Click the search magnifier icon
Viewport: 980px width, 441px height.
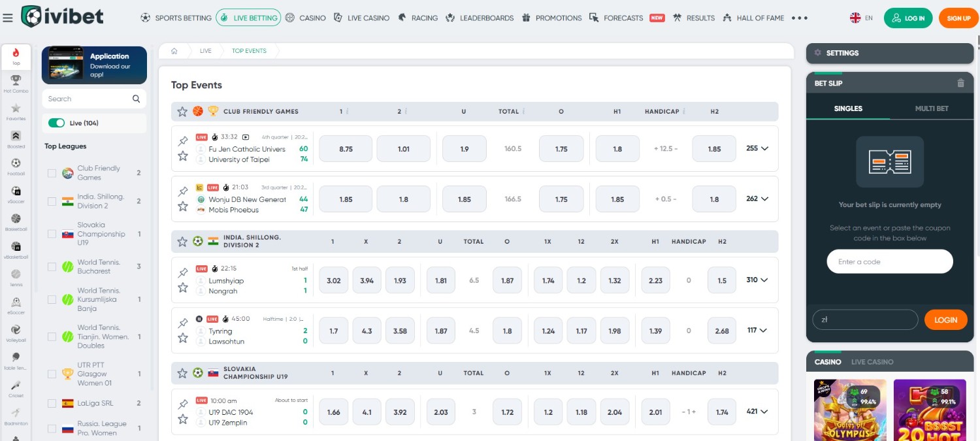pos(136,99)
